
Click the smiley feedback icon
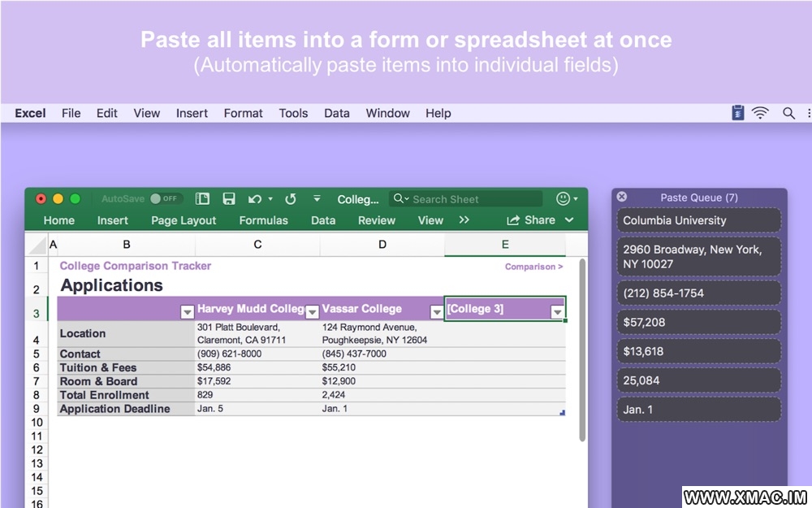(563, 199)
